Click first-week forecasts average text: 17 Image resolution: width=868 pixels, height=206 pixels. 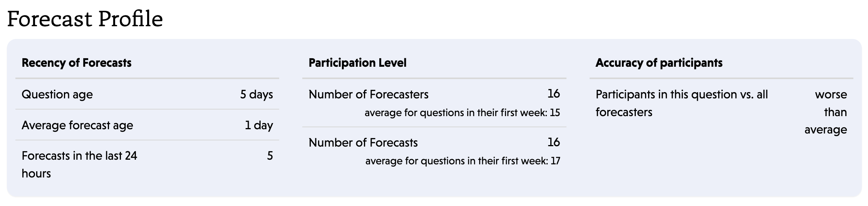pos(462,161)
